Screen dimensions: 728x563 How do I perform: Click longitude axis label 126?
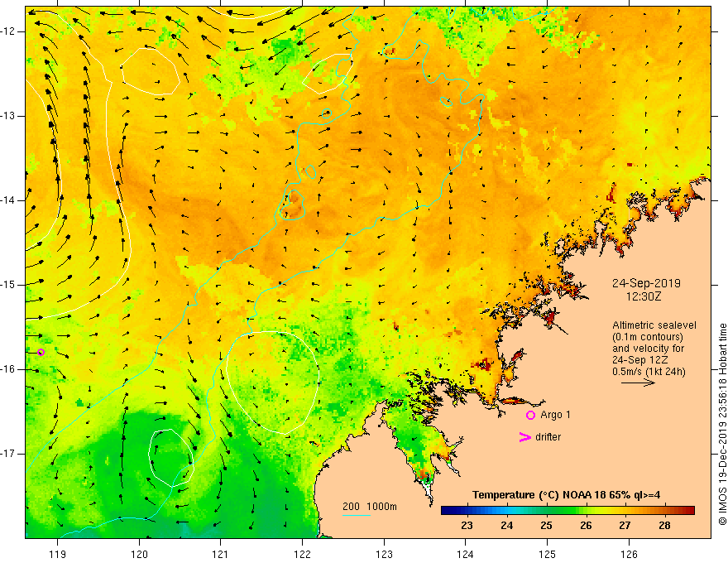point(629,554)
